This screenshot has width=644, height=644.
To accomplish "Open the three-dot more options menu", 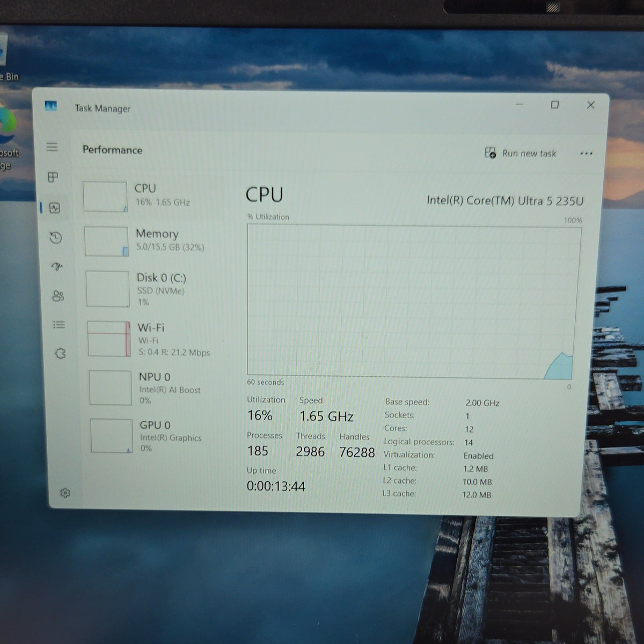I will [586, 153].
